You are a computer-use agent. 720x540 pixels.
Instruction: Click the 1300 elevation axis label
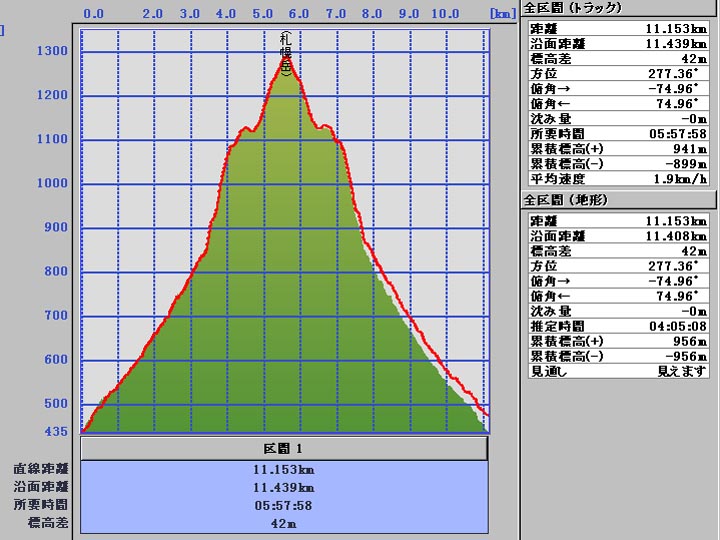pos(52,51)
